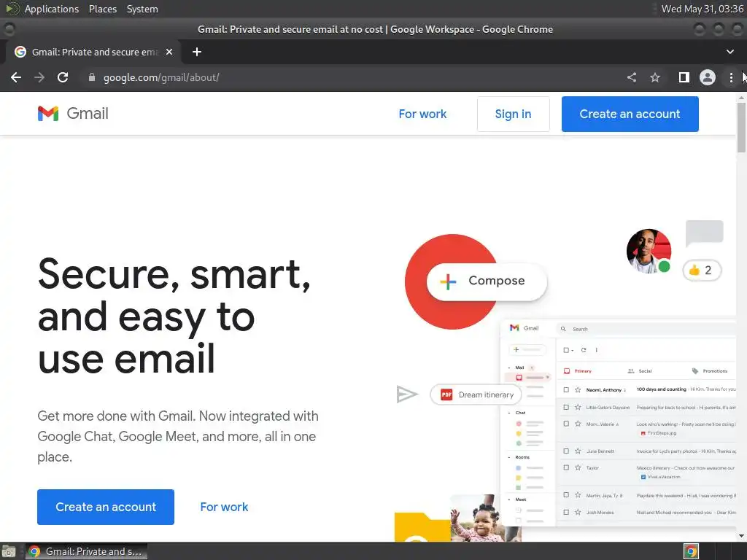This screenshot has width=747, height=560.
Task: Click the Promotions tab in mock inbox
Action: pos(709,371)
